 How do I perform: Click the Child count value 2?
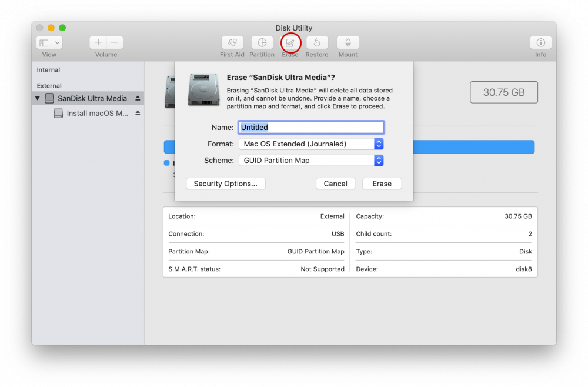[530, 234]
